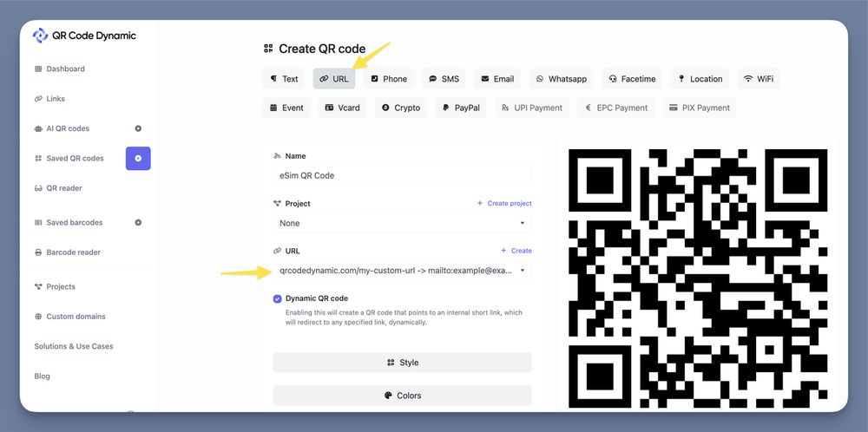Click the plus icon beside Saved barcodes
The width and height of the screenshot is (868, 432).
pyautogui.click(x=138, y=223)
